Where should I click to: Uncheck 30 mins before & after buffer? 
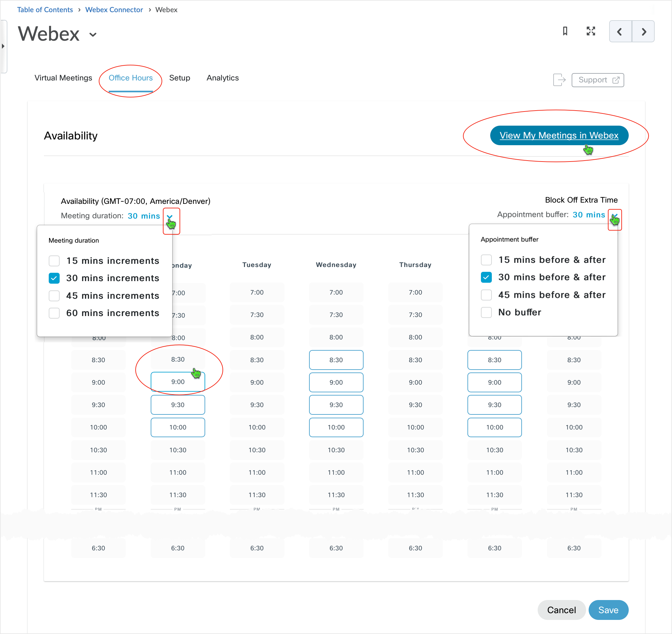[x=486, y=277]
